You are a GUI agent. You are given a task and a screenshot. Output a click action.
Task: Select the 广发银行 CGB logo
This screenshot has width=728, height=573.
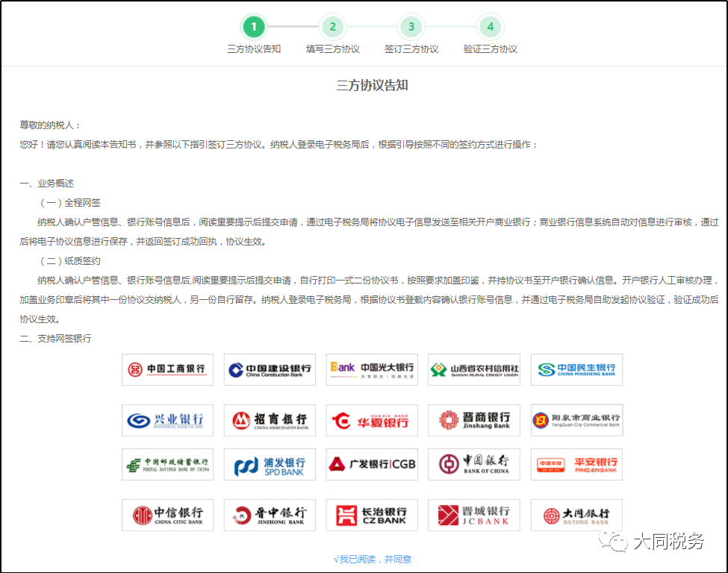[372, 464]
